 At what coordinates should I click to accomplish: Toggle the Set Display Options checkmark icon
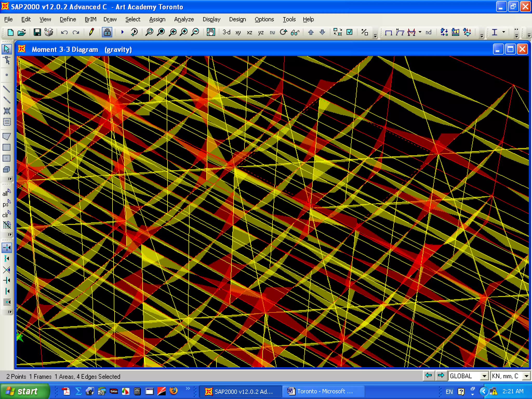point(350,32)
